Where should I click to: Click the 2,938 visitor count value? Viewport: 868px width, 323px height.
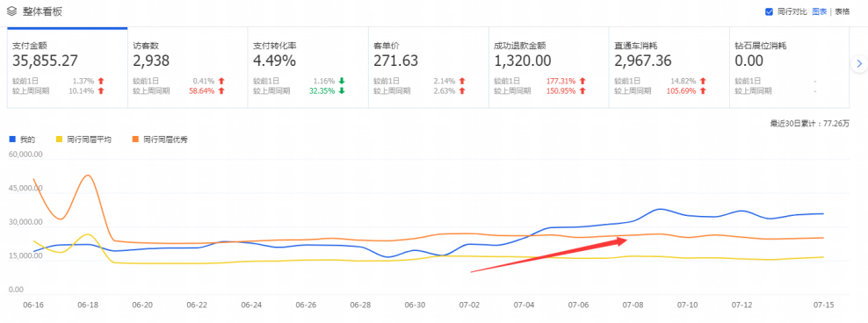(151, 61)
